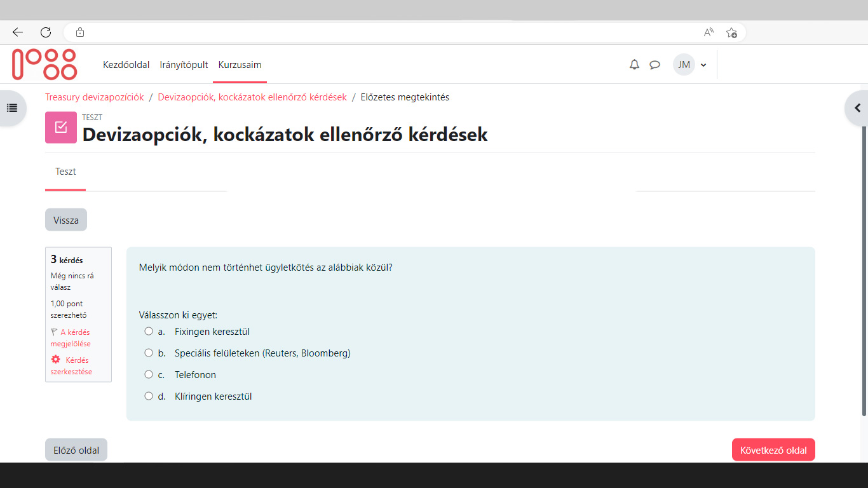
Task: Click the notifications bell icon
Action: 634,65
